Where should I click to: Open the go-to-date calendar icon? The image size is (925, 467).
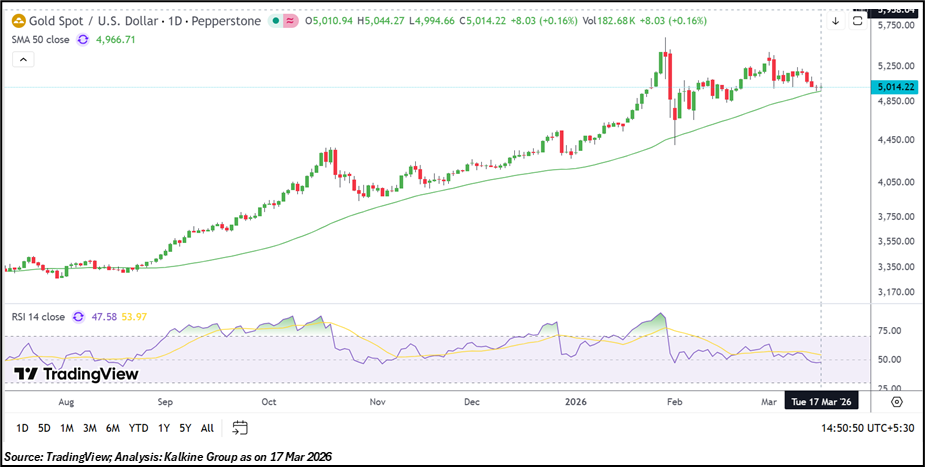tap(240, 428)
